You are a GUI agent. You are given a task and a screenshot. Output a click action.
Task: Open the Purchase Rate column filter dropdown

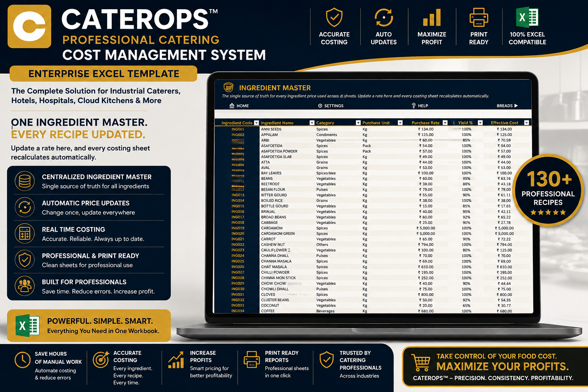point(445,123)
